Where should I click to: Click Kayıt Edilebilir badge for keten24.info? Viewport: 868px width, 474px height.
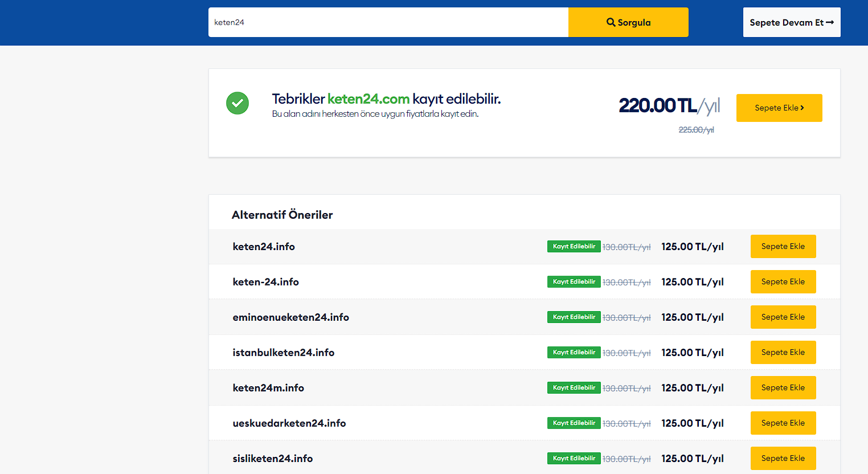coord(574,246)
